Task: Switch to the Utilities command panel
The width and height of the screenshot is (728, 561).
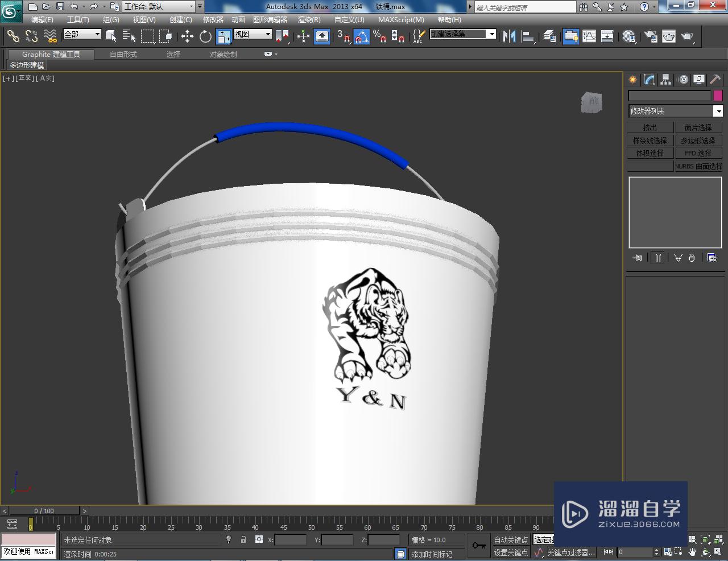Action: [x=715, y=80]
